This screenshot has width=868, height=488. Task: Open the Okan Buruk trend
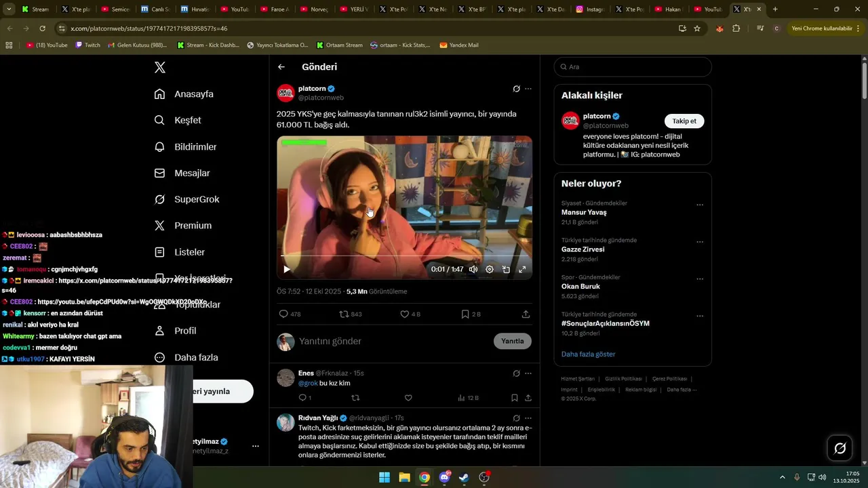(x=580, y=286)
